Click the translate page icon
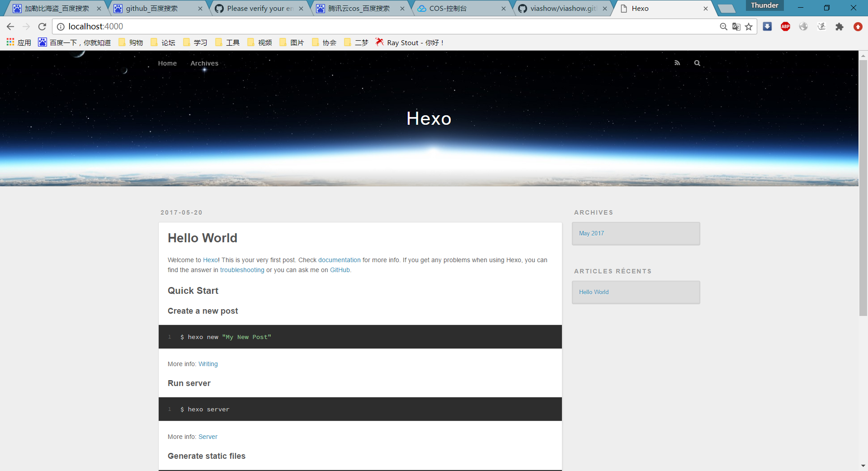This screenshot has width=868, height=471. tap(736, 27)
